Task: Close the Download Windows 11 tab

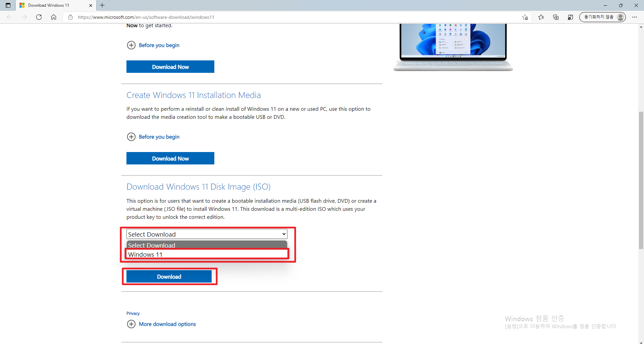Action: [x=91, y=5]
